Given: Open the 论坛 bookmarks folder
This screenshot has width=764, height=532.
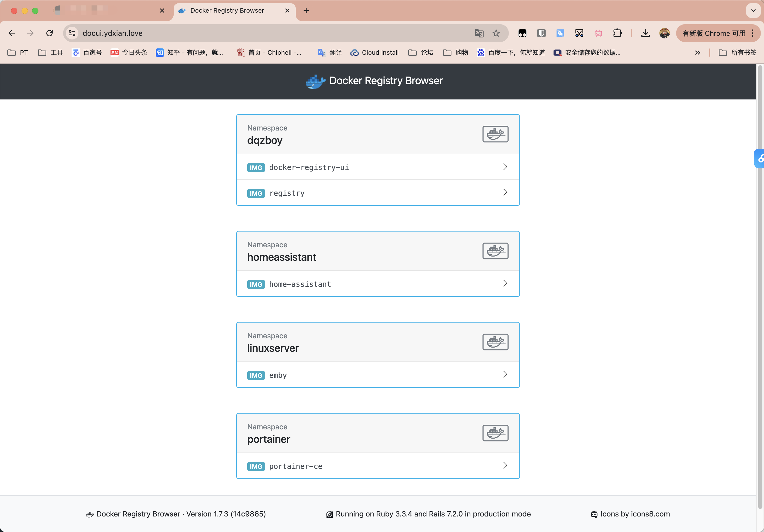Looking at the screenshot, I should click(x=421, y=53).
